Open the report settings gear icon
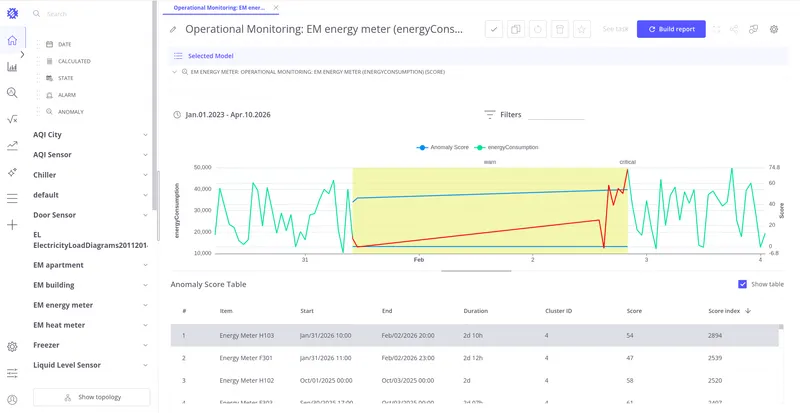 (774, 30)
